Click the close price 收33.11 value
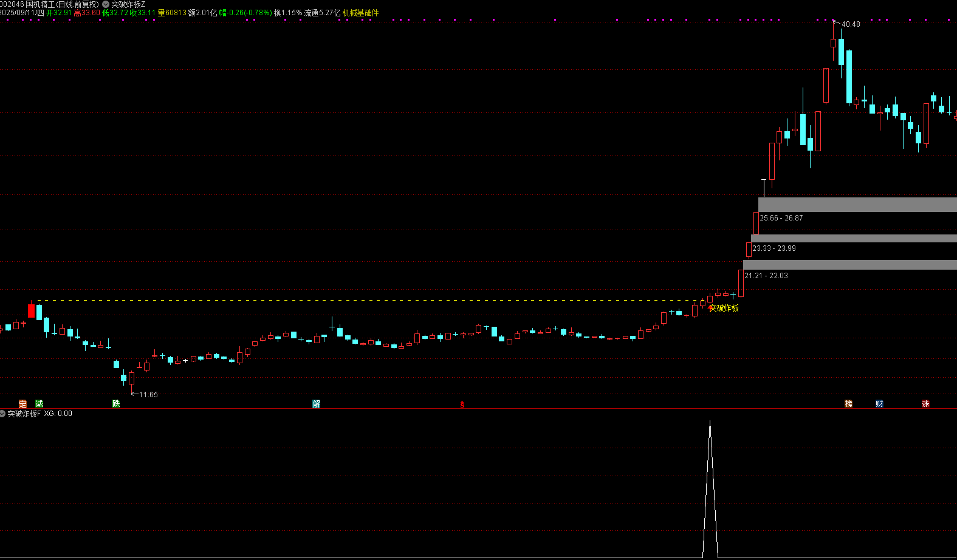 tap(143, 13)
